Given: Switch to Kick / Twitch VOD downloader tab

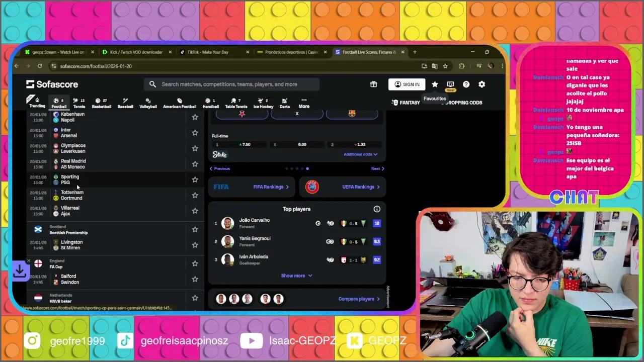Looking at the screenshot, I should [x=137, y=52].
